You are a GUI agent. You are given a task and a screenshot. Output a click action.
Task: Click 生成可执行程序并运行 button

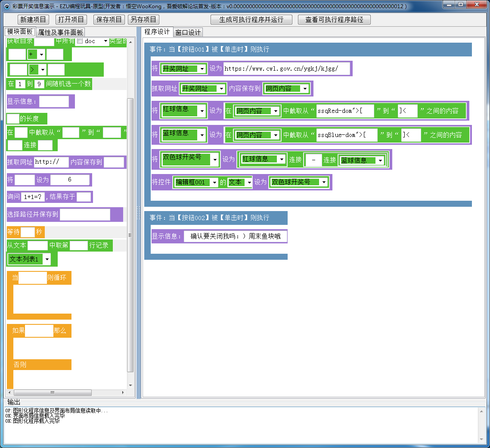(251, 19)
